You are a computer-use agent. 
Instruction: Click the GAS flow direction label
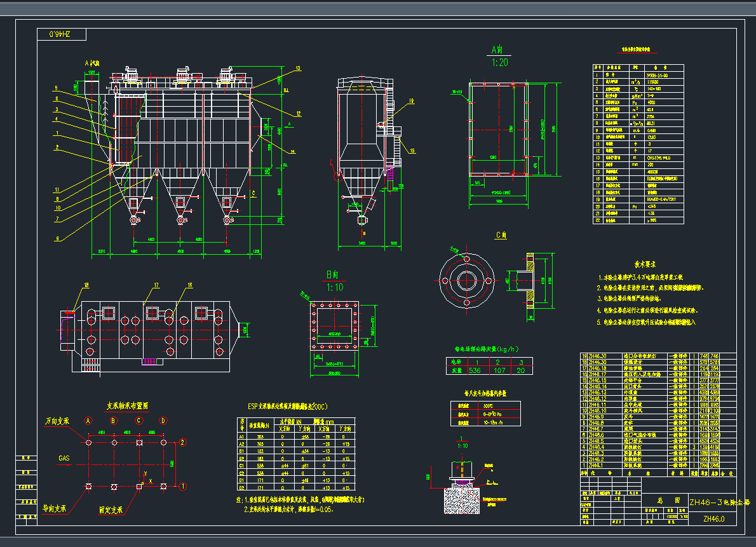click(x=64, y=457)
